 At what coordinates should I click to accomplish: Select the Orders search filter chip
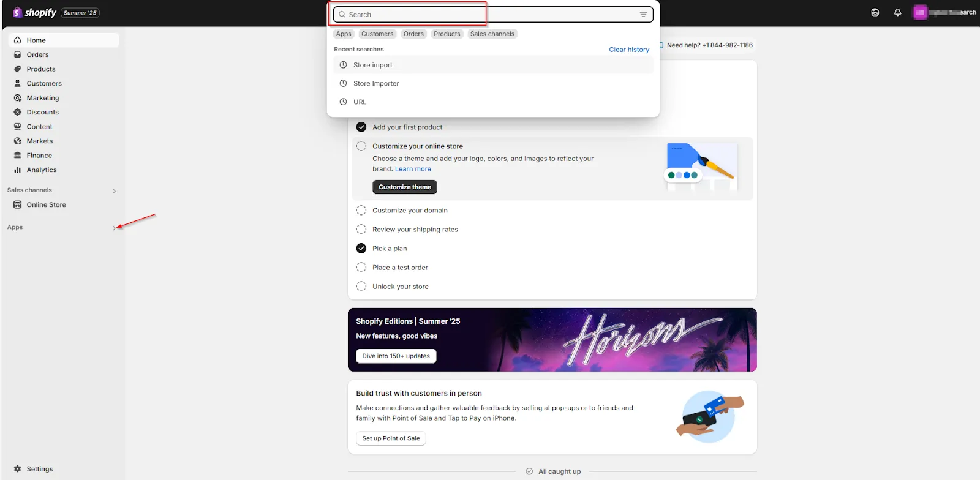coord(413,34)
